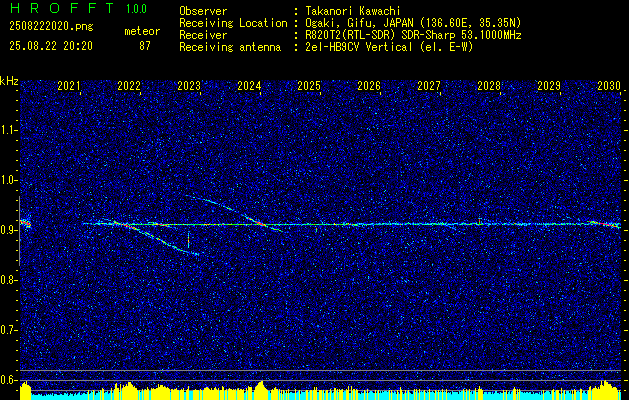Click the observer name Takanori Kawachi
Screen dimensions: 629x400
click(353, 11)
